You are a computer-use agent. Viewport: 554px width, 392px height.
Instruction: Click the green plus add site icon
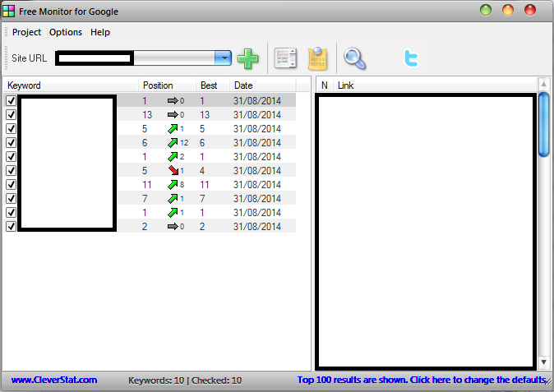[248, 58]
